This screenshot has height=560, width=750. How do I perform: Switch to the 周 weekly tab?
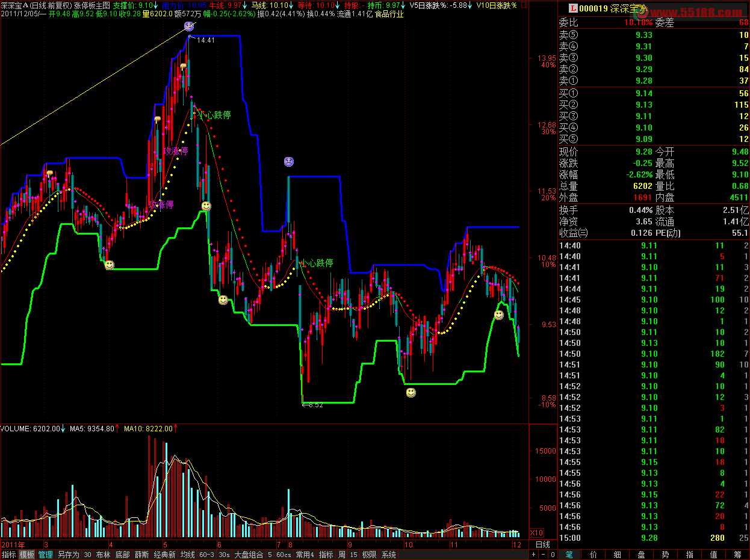(x=341, y=555)
